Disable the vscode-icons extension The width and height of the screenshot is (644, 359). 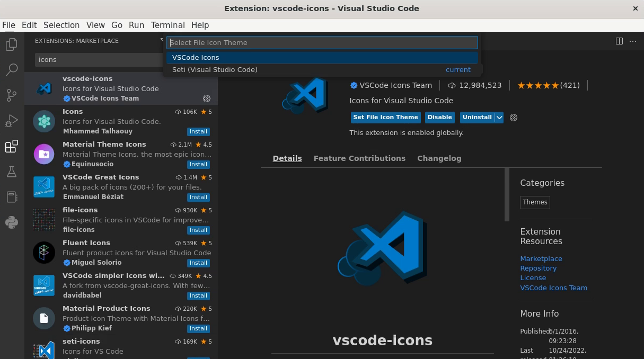click(x=440, y=118)
